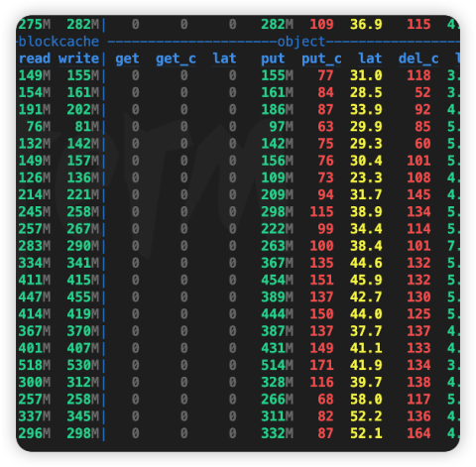This screenshot has width=476, height=467.
Task: Click the 454M put value
Action: coord(277,280)
